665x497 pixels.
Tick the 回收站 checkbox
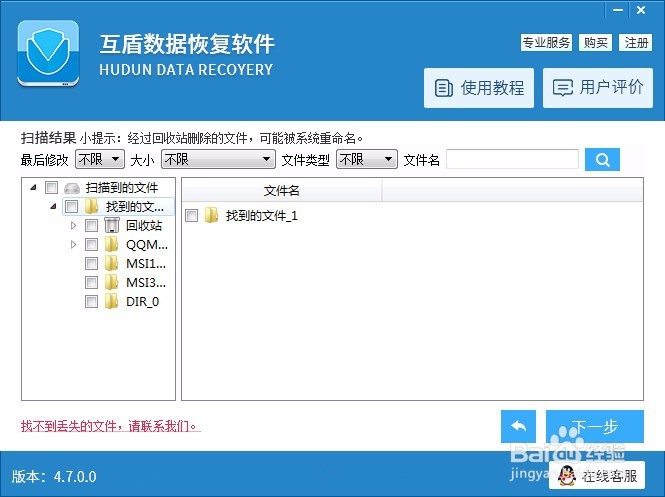tap(91, 226)
